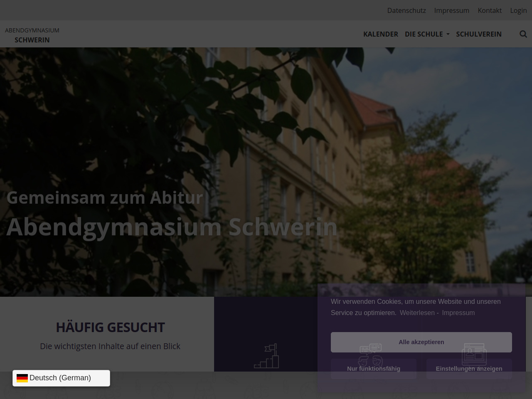532x399 pixels.
Task: Open the Kalender menu item
Action: (380, 34)
